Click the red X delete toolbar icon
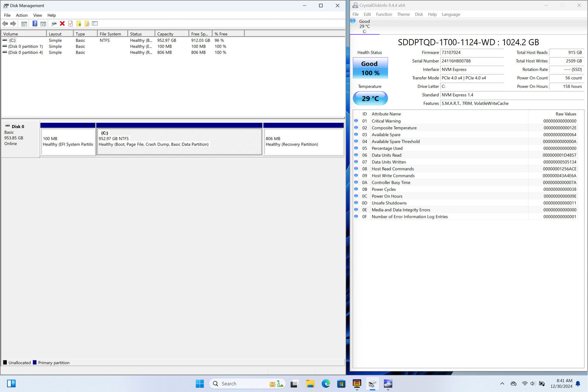This screenshot has width=588, height=392. (x=62, y=24)
